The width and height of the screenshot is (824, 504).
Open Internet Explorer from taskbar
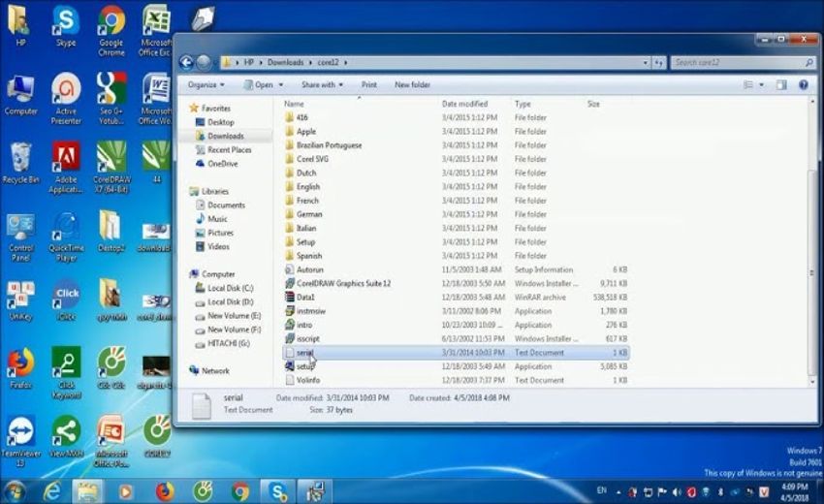click(x=51, y=491)
